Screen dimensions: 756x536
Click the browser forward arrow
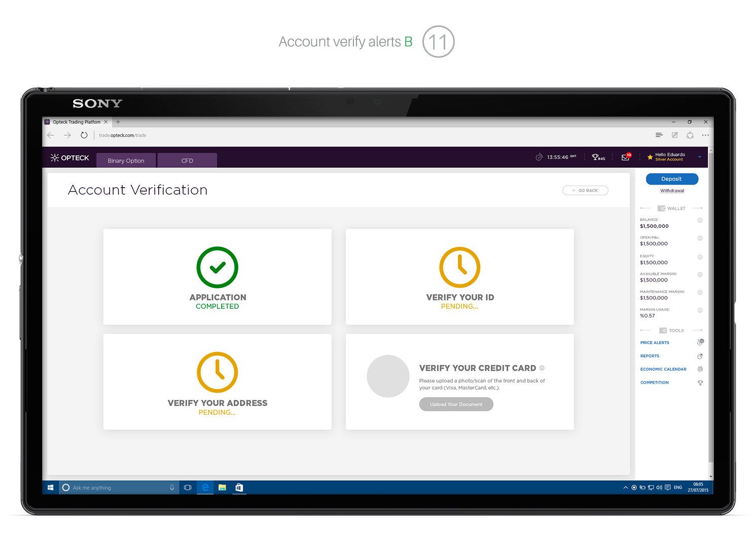[67, 135]
